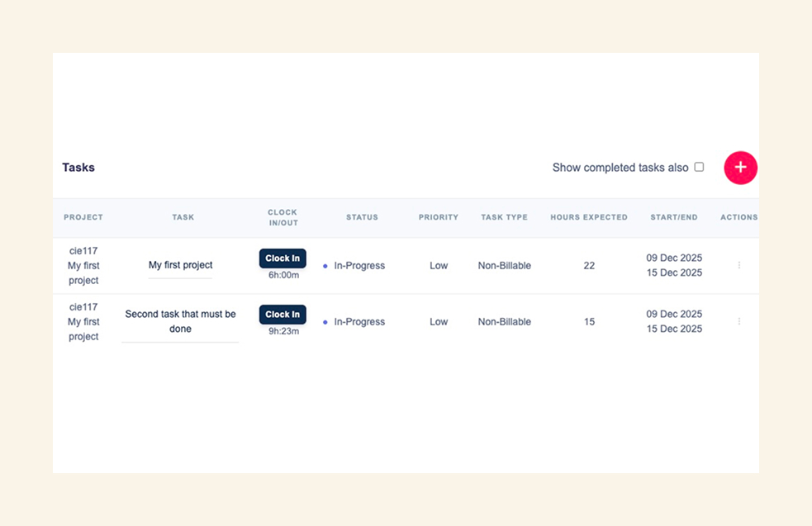Screen dimensions: 812x526
Task: Click the Tasks page heading
Action: 78,167
